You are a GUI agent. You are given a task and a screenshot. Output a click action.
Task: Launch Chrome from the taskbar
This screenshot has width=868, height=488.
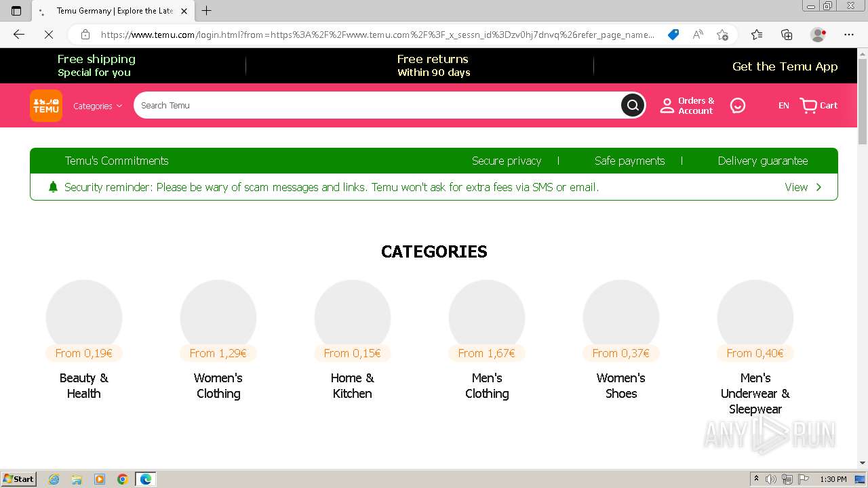coord(123,479)
